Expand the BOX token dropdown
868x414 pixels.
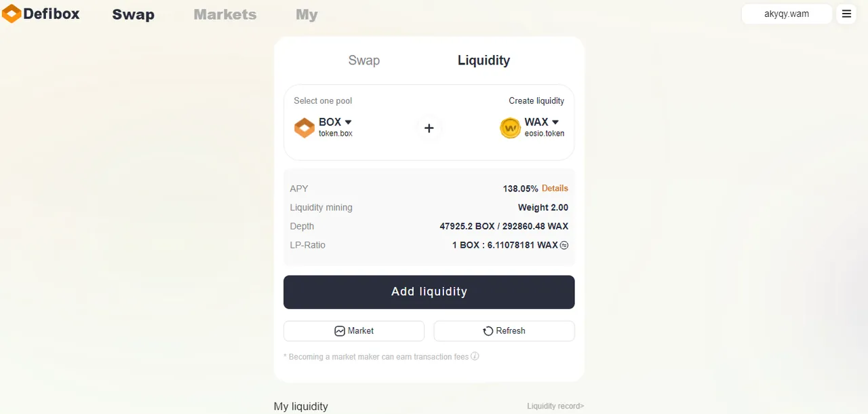coord(349,122)
